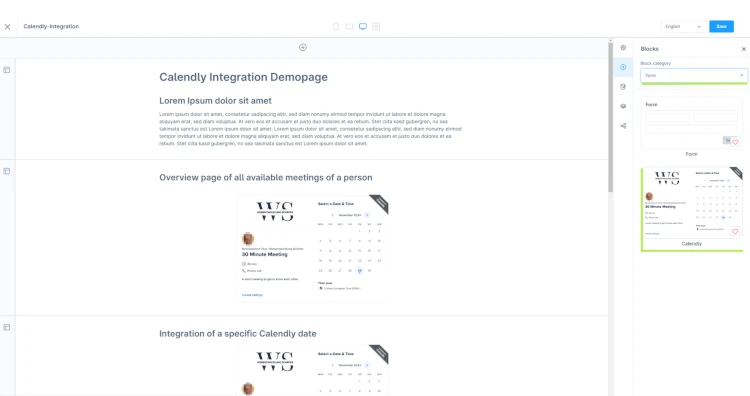Click the blue Save button
The image size is (750, 396).
click(x=721, y=26)
